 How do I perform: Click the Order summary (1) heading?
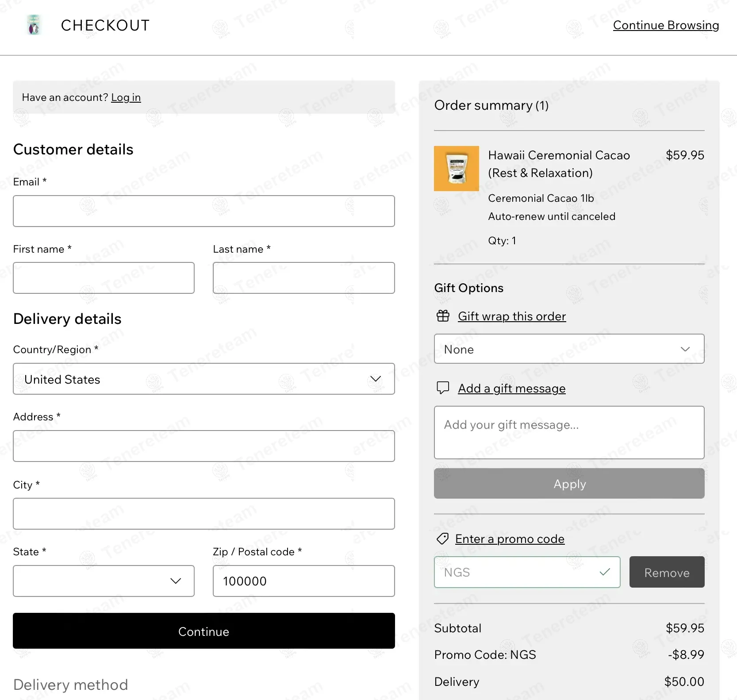(x=491, y=105)
